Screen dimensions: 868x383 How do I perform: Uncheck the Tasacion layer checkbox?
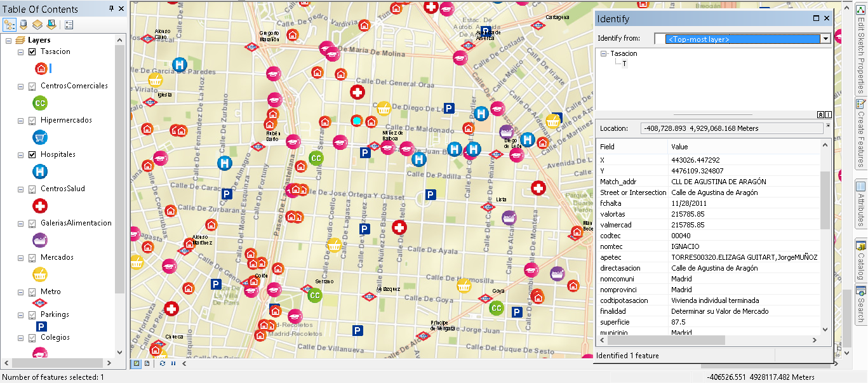(32, 51)
